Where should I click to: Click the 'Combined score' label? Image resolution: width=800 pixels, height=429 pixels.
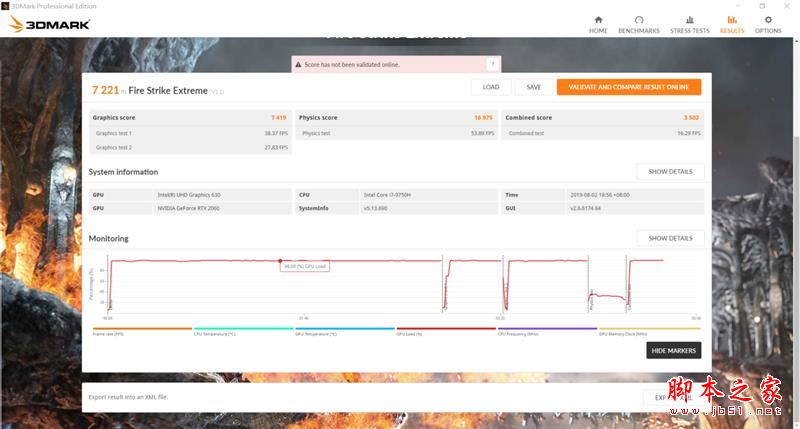529,117
